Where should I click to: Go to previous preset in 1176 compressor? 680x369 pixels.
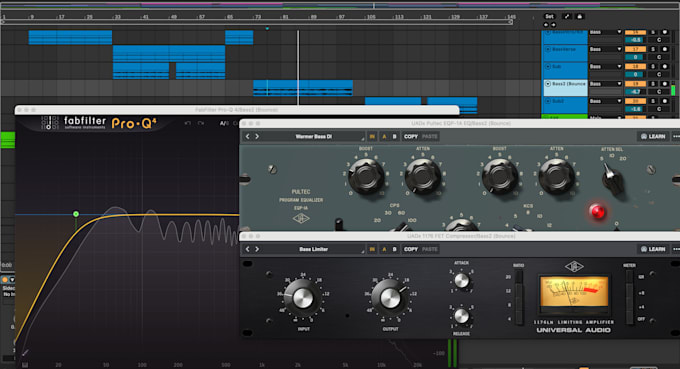(x=248, y=249)
